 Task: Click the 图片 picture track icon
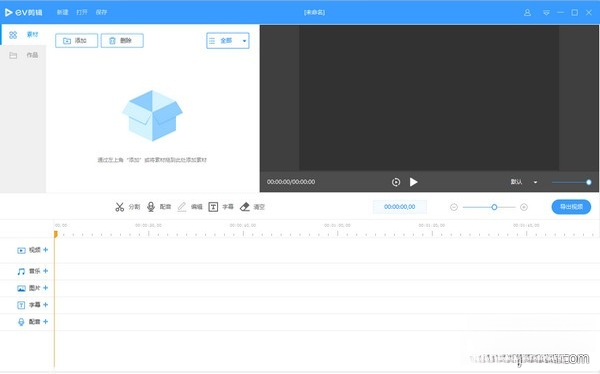21,288
